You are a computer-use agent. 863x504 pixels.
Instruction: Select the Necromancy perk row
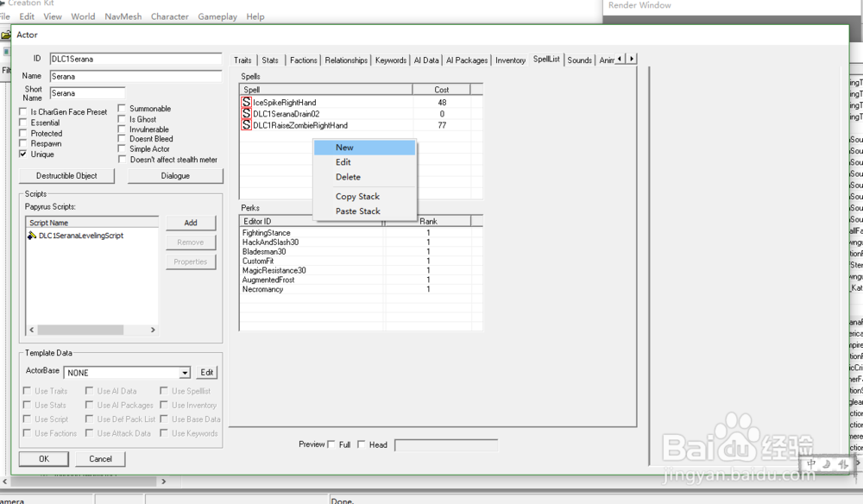click(x=361, y=289)
